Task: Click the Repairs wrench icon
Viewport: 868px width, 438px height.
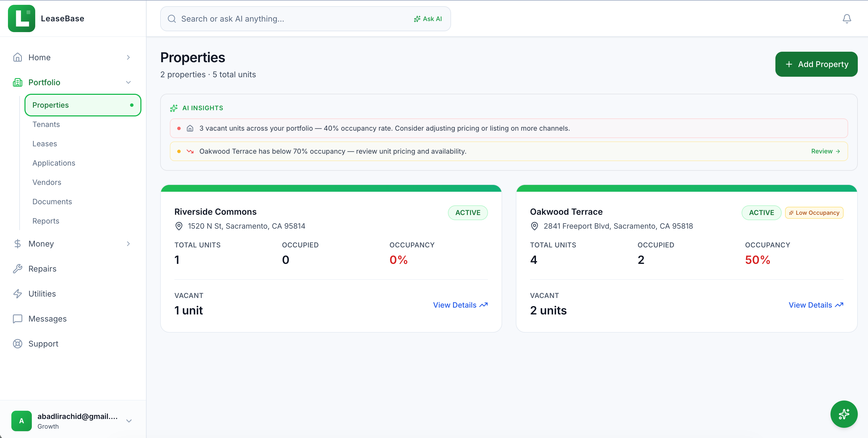Action: coord(18,268)
